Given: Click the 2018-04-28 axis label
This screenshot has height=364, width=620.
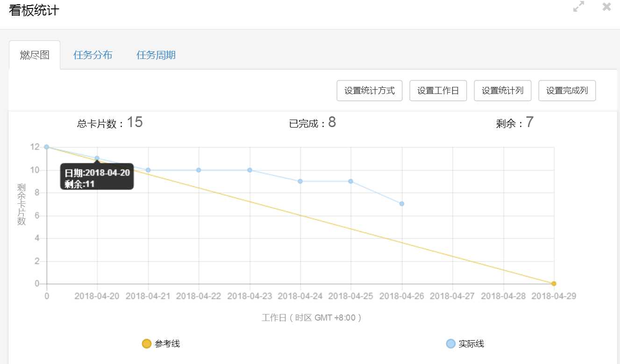Looking at the screenshot, I should pyautogui.click(x=504, y=296).
